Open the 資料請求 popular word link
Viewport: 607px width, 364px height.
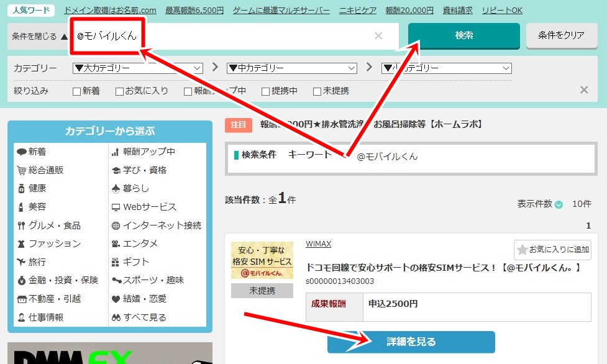click(457, 11)
